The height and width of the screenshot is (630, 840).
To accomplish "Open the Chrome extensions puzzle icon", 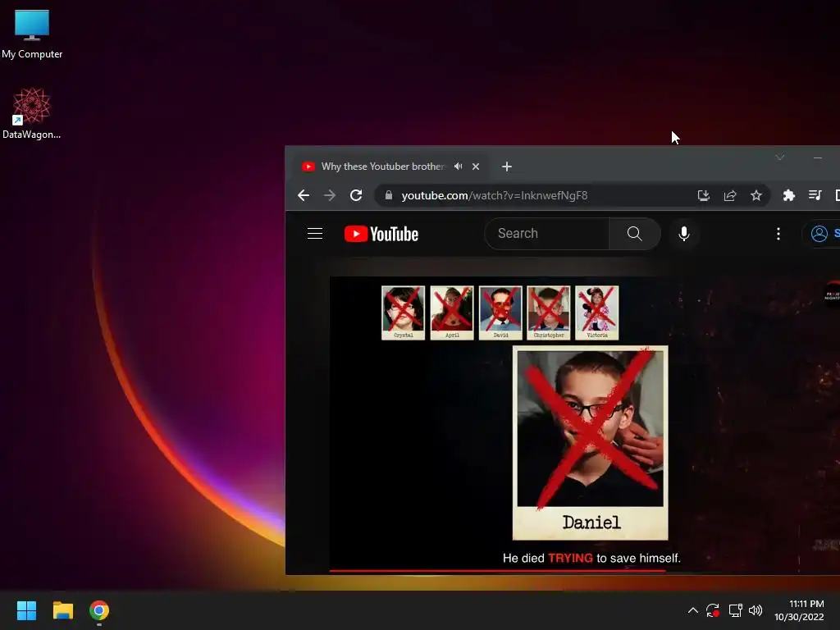I will point(788,195).
